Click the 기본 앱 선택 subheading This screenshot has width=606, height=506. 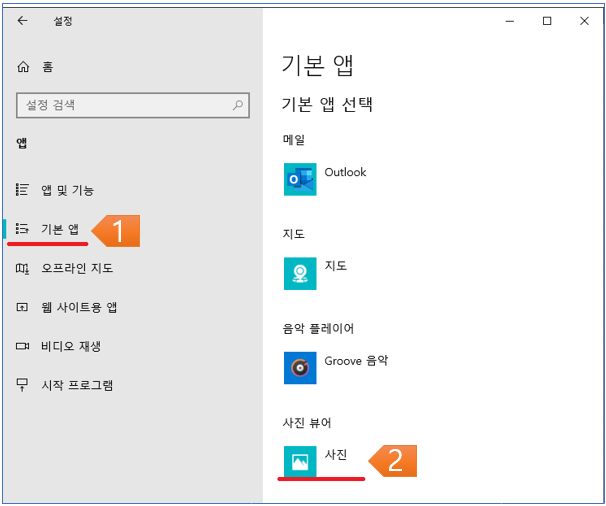pos(327,104)
